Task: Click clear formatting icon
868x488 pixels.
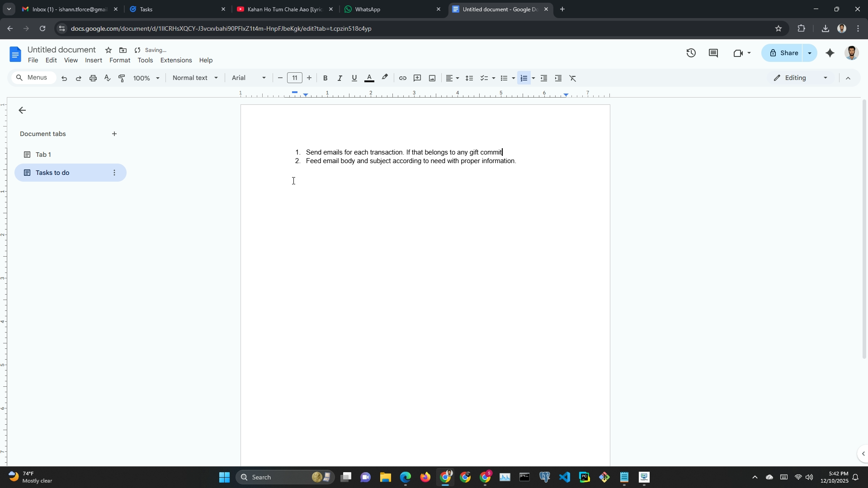Action: (573, 78)
